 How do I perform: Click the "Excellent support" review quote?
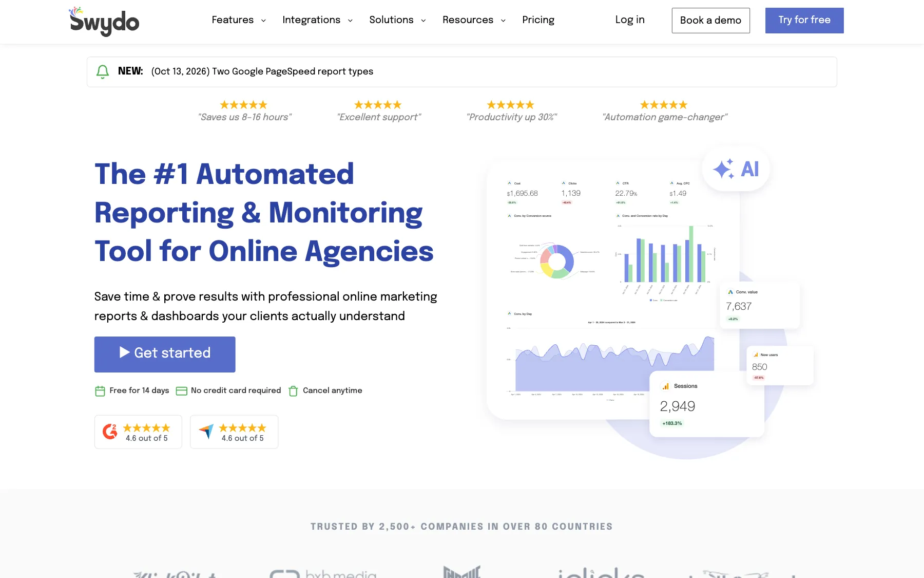pos(379,117)
